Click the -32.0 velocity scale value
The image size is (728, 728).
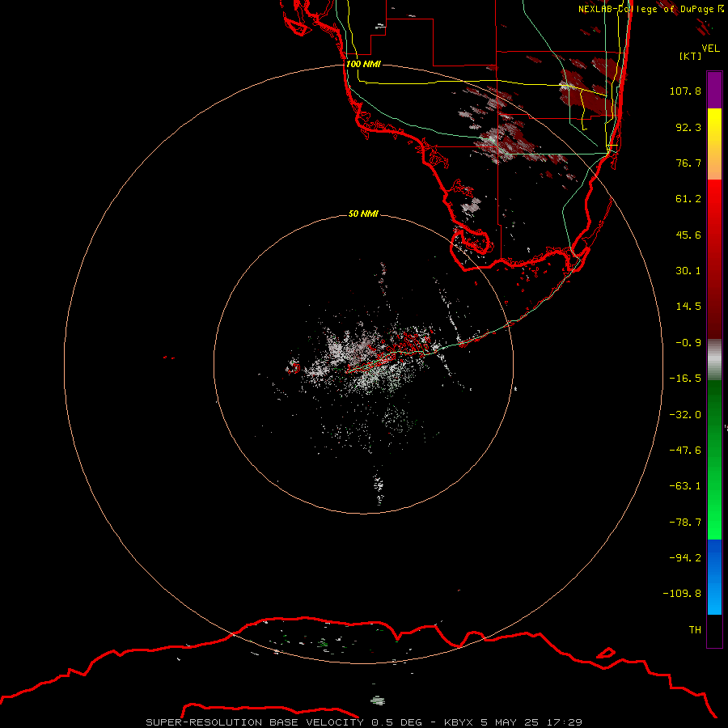click(x=685, y=415)
